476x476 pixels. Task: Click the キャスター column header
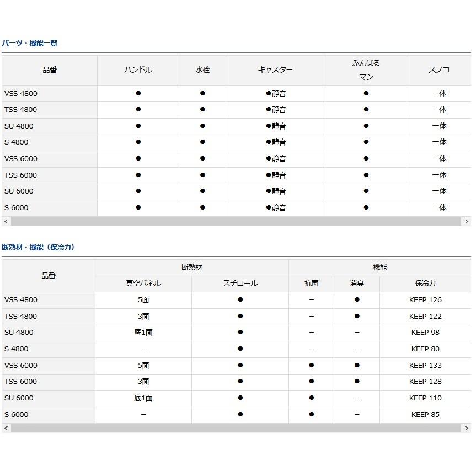click(275, 70)
